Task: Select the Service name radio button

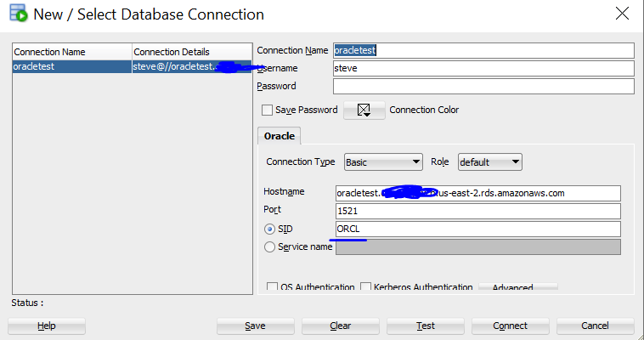Action: point(270,246)
